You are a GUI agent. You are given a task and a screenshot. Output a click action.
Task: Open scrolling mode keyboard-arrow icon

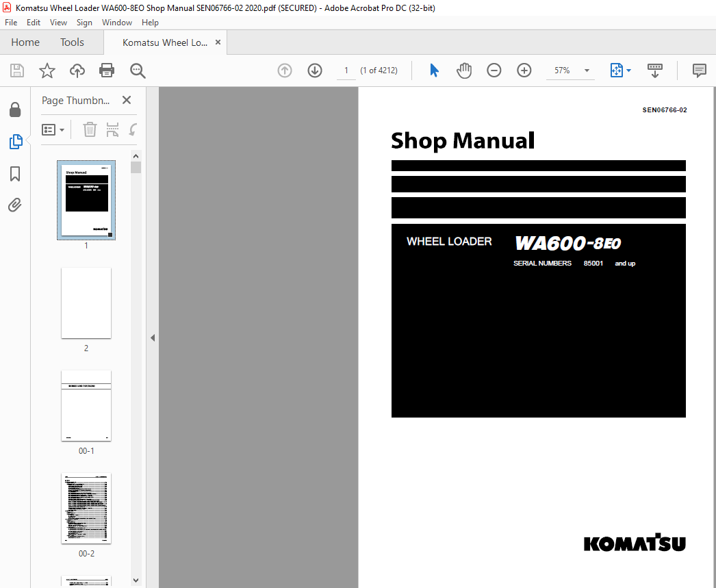(655, 71)
